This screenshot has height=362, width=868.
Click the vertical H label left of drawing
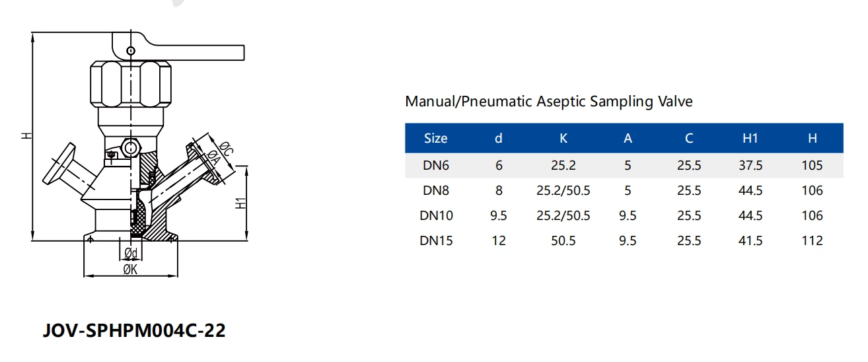coord(26,135)
